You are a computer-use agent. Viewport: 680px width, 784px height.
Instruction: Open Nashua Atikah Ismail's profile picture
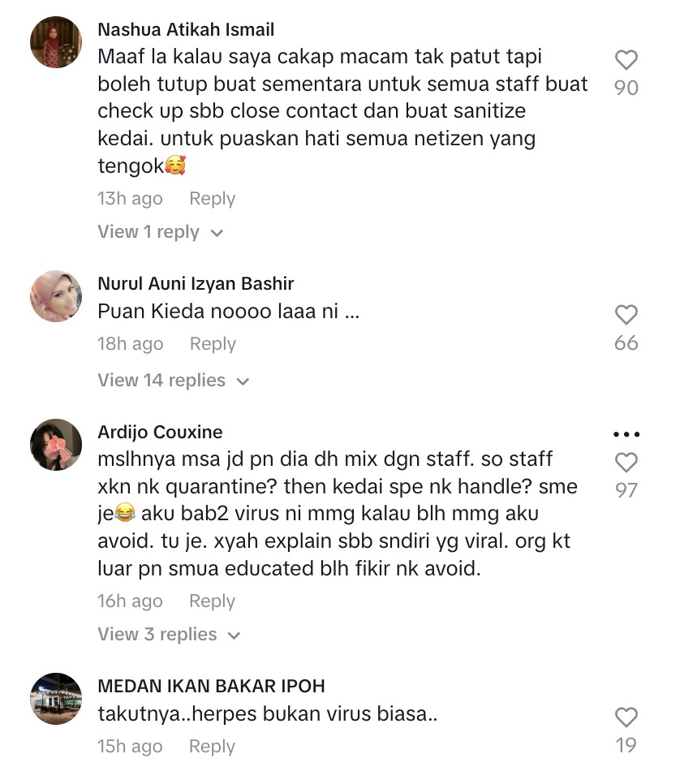(x=56, y=42)
